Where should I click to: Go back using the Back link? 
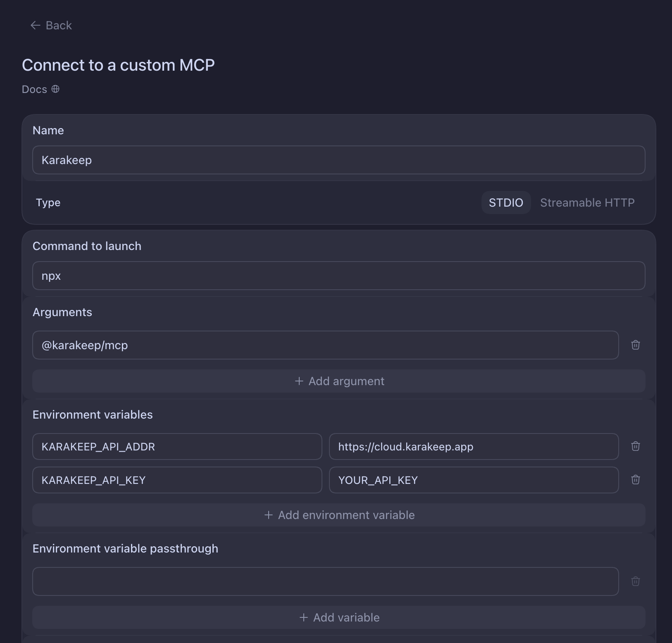coord(51,26)
